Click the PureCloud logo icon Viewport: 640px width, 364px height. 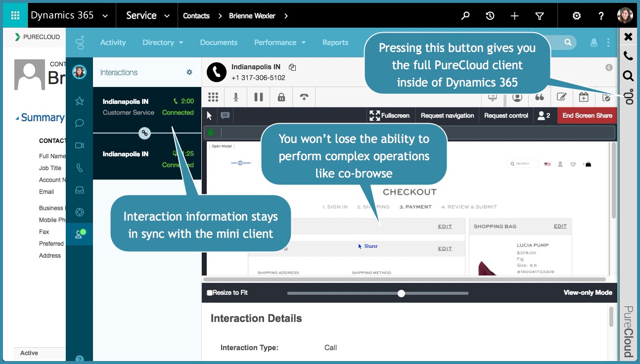pos(80,43)
